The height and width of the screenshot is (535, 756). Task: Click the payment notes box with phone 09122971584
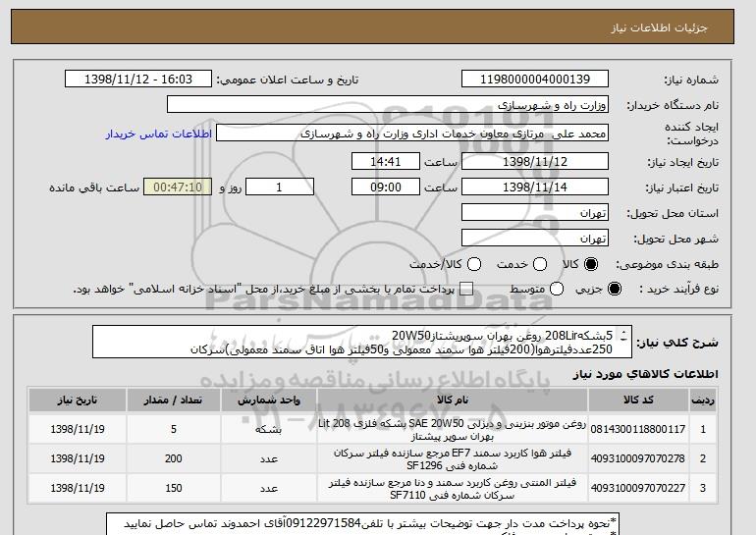click(362, 524)
